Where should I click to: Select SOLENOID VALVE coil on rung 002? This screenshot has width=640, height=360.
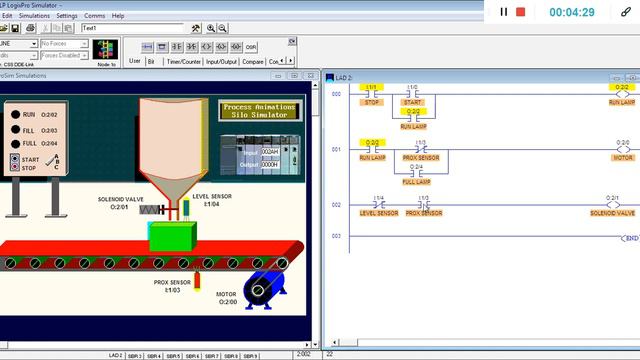(x=613, y=205)
